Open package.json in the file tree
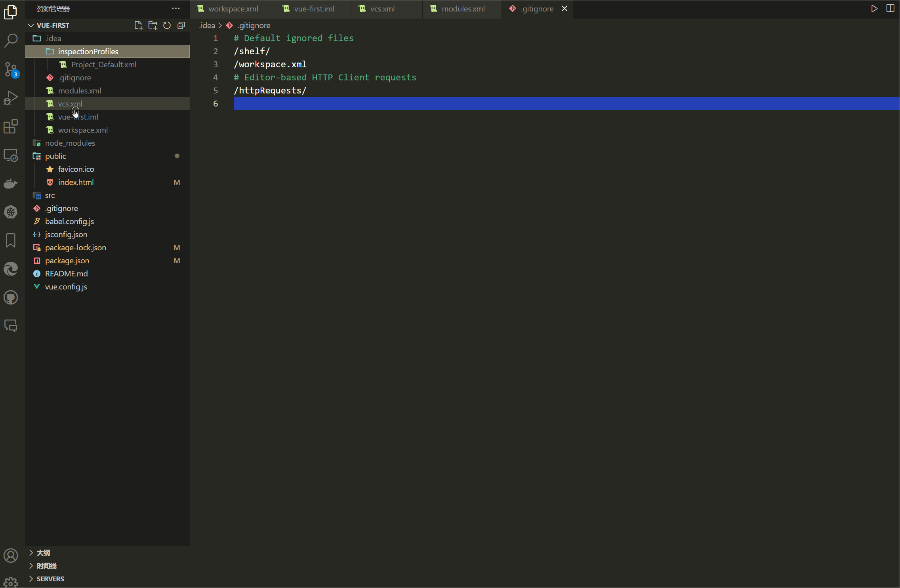 (x=67, y=261)
